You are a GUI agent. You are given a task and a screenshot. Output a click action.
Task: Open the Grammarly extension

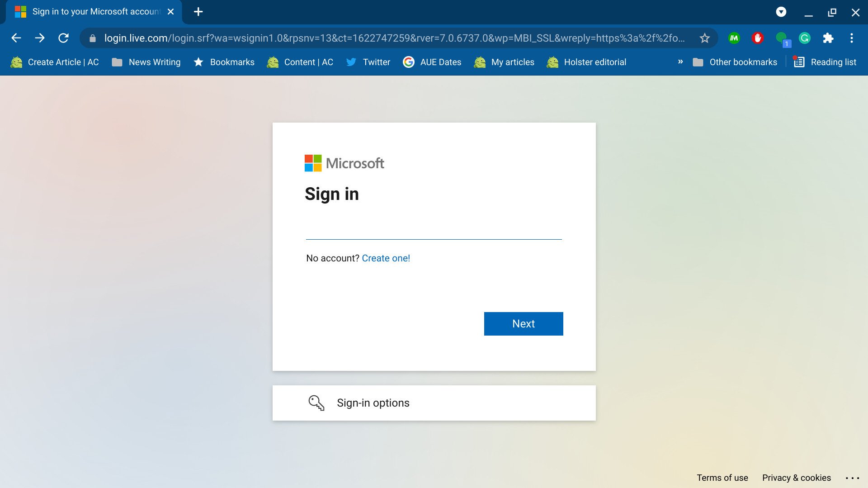point(805,38)
